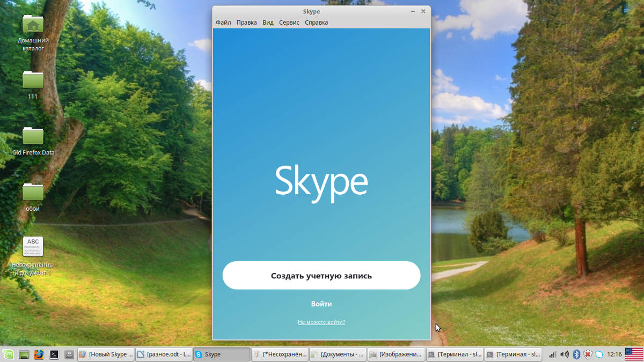Open the Файл menu
The image size is (644, 362).
click(x=223, y=23)
